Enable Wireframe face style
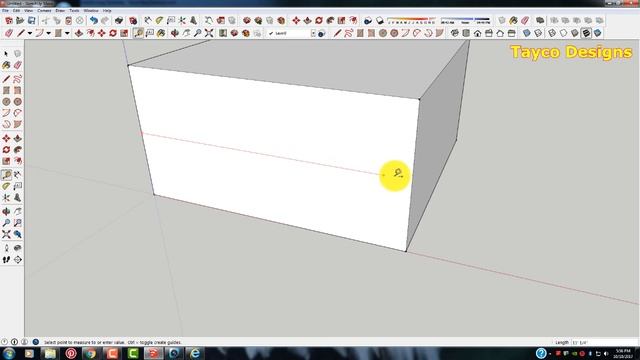 (552, 33)
